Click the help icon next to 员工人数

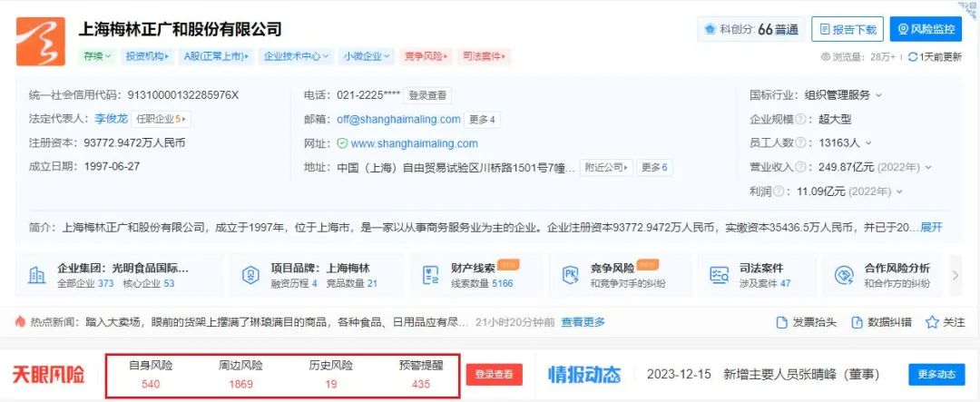pyautogui.click(x=800, y=142)
